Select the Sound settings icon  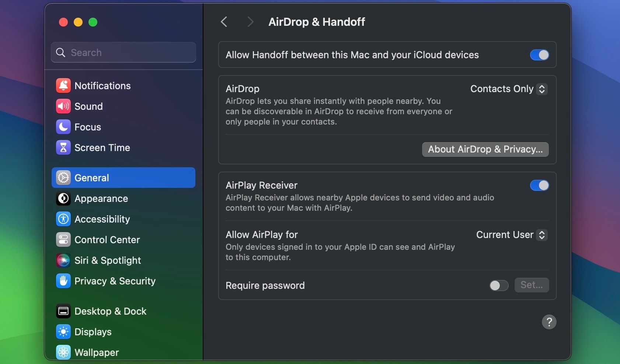[89, 106]
